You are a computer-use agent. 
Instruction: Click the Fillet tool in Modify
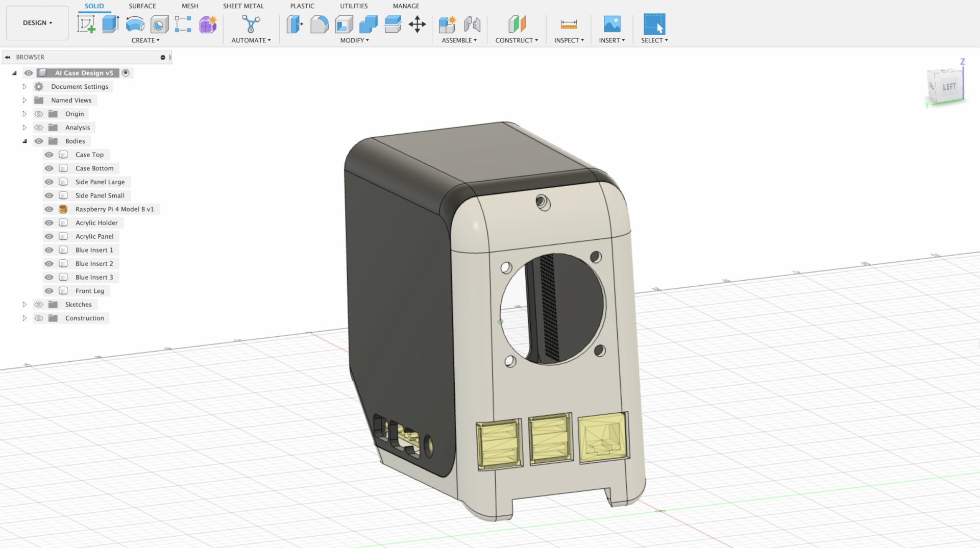(320, 23)
